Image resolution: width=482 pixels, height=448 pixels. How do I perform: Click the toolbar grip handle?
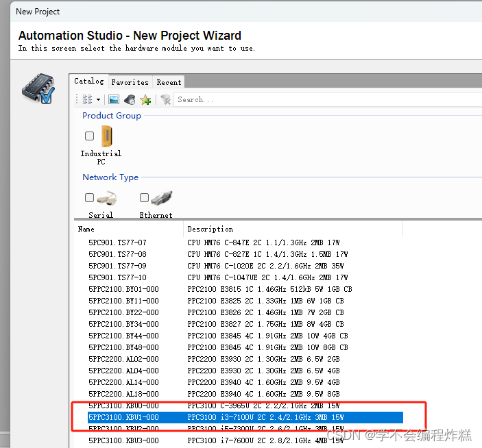[77, 99]
